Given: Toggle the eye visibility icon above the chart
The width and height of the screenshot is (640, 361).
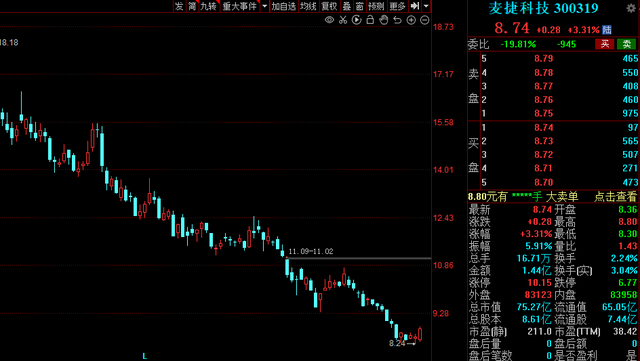Looking at the screenshot, I should (x=329, y=20).
